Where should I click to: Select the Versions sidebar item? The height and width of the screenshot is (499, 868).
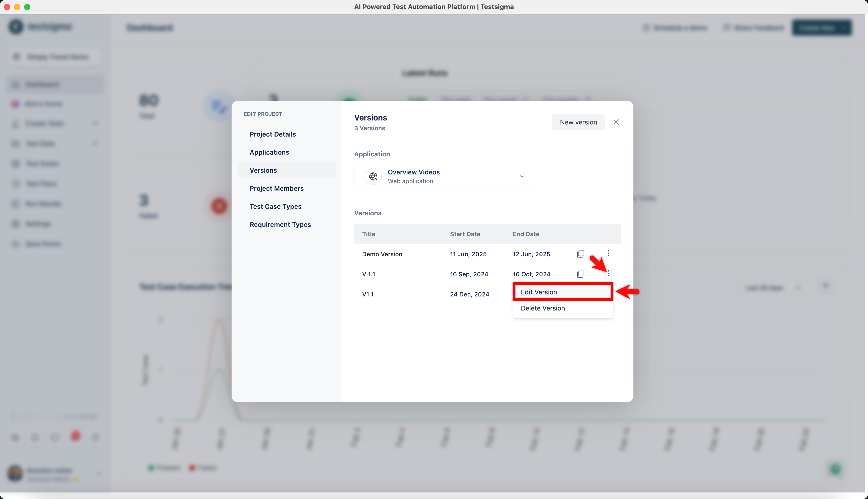coord(263,170)
